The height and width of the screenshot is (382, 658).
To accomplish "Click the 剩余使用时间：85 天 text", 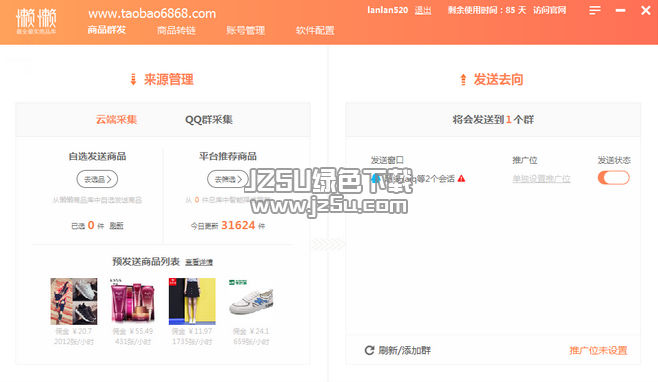I will 486,10.
